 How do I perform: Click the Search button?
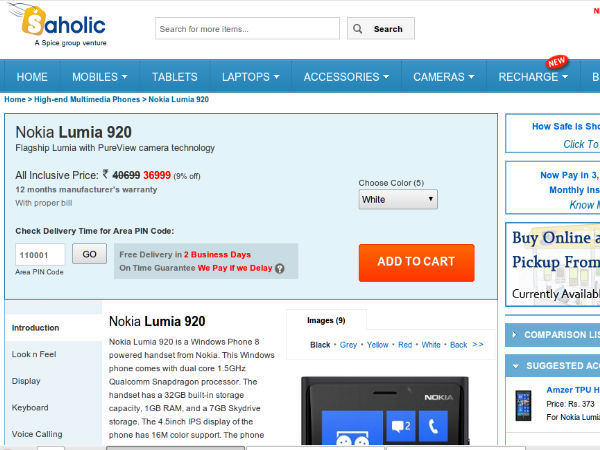(381, 29)
